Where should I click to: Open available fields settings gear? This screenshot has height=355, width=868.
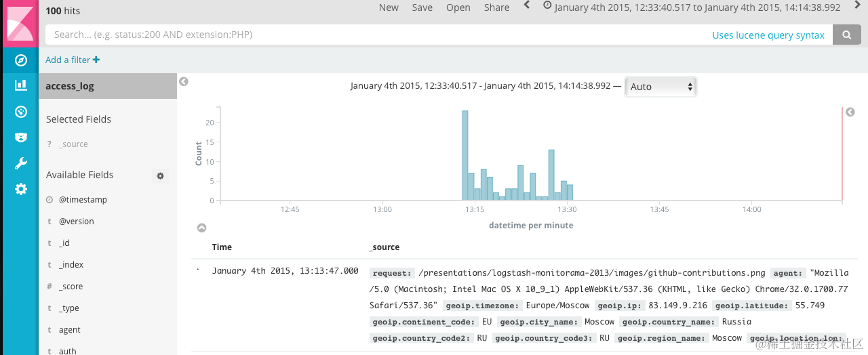161,175
